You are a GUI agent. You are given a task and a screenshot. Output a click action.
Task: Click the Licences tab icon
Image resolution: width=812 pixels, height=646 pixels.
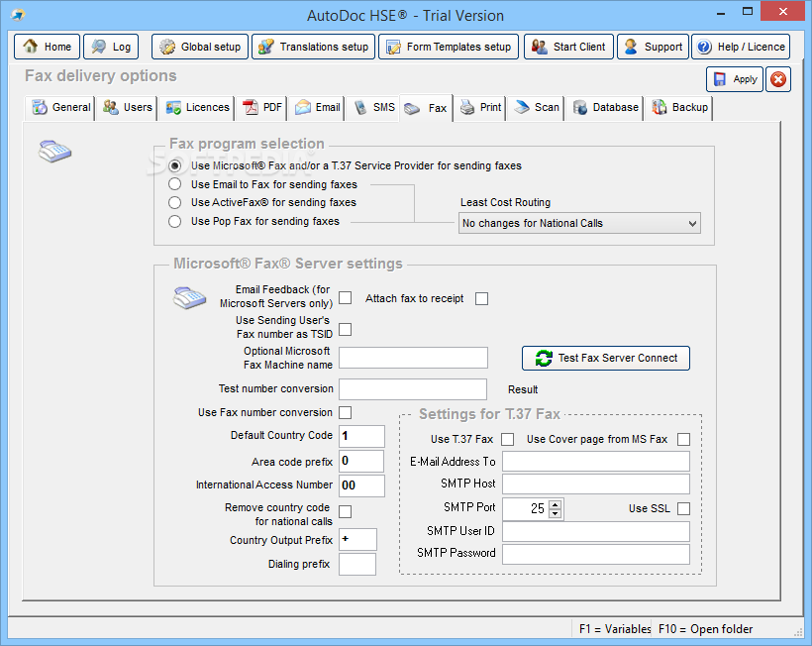click(x=173, y=107)
